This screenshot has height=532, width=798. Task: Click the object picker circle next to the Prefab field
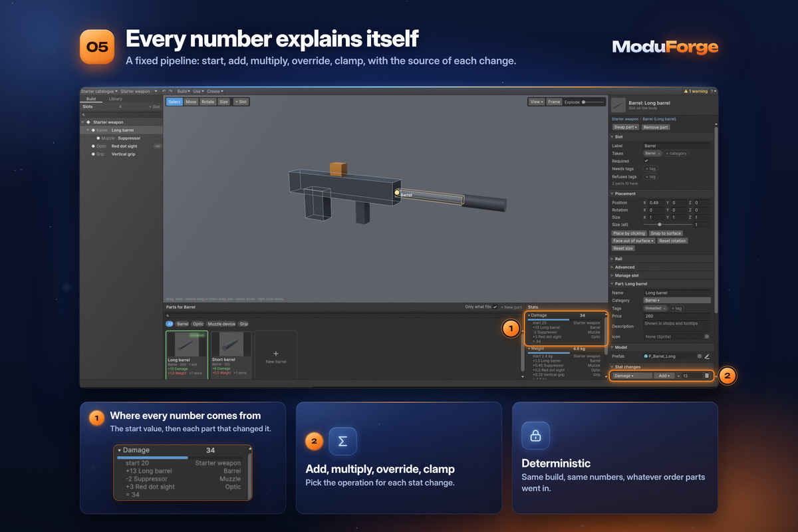700,356
